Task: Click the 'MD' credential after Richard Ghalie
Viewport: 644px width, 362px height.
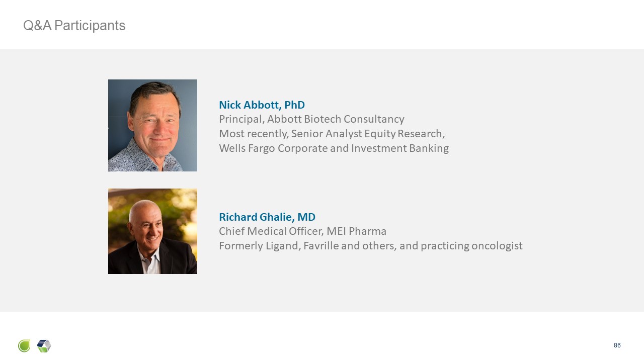Action: coord(306,217)
